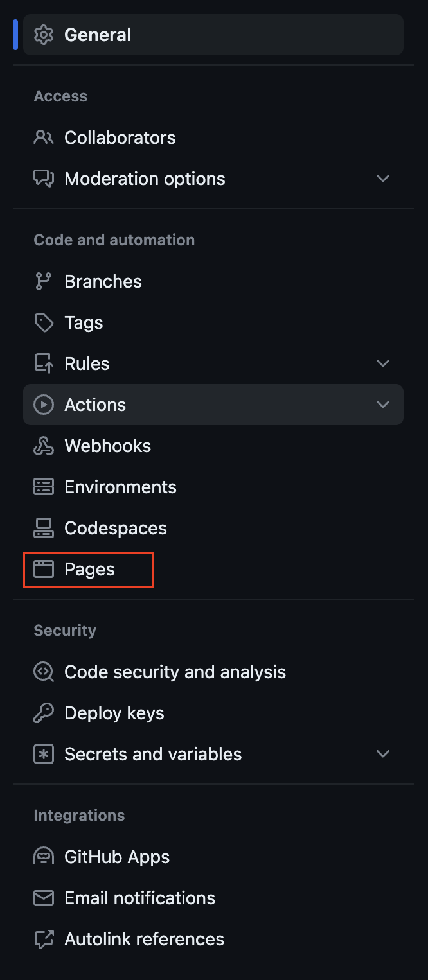Click the GitHub Apps robot icon
The height and width of the screenshot is (980, 428).
[x=44, y=857]
